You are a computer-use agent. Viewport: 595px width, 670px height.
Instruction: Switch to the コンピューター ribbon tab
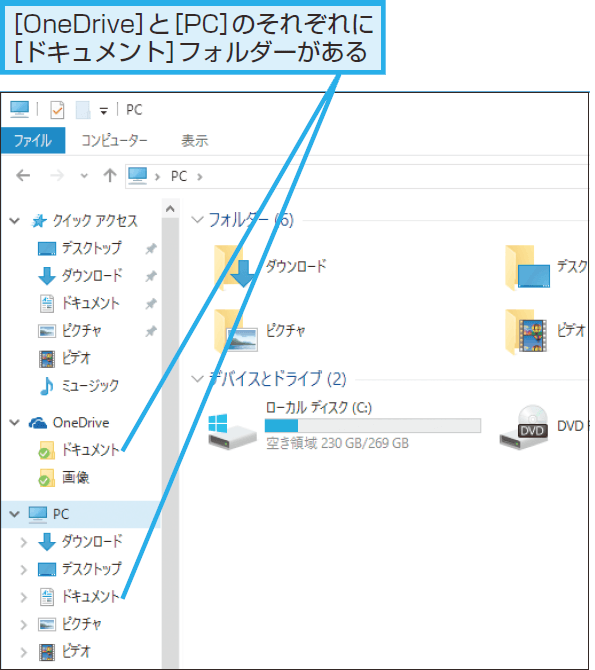[x=114, y=141]
